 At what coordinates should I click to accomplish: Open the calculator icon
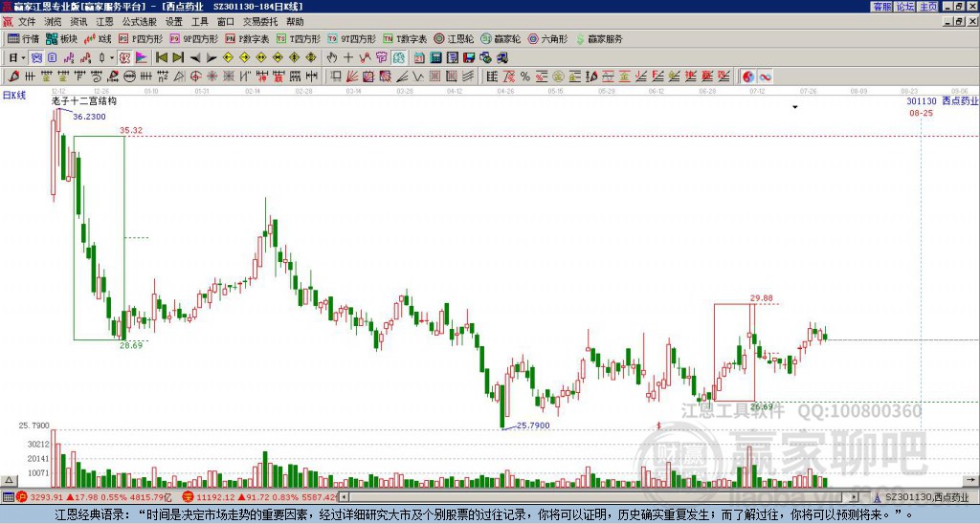tap(435, 58)
